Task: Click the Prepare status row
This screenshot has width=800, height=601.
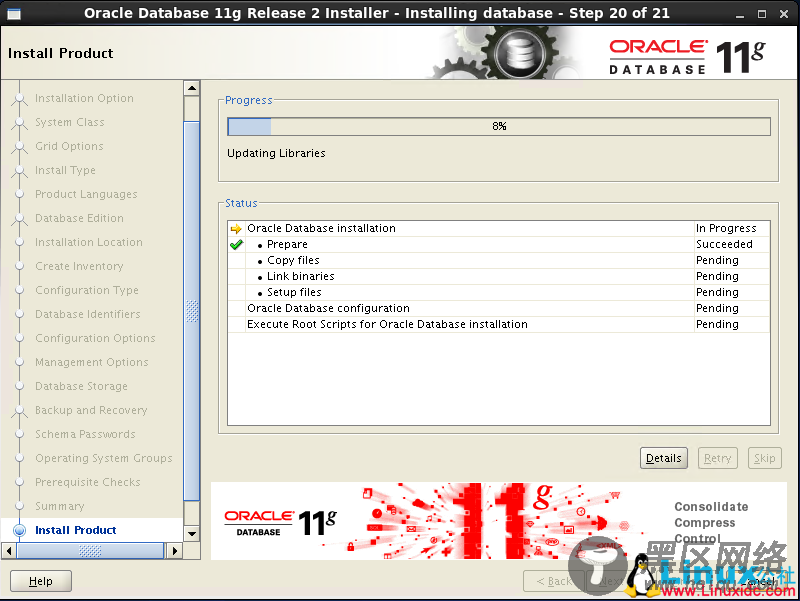Action: (x=498, y=244)
